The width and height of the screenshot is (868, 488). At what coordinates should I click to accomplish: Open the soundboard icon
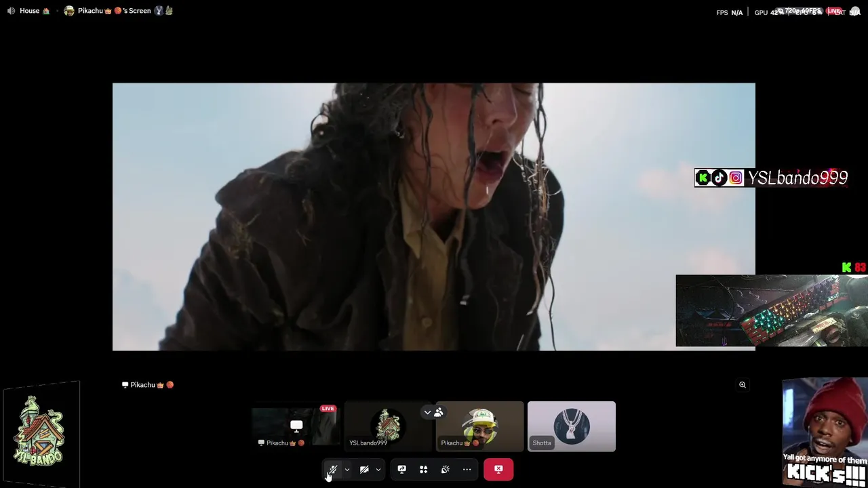(x=445, y=469)
